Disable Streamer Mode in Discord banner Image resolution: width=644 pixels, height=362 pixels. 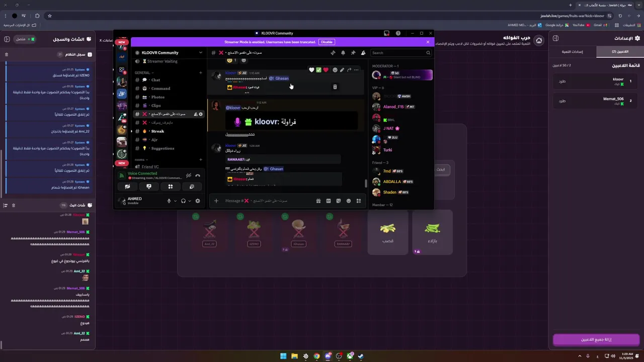pyautogui.click(x=327, y=42)
